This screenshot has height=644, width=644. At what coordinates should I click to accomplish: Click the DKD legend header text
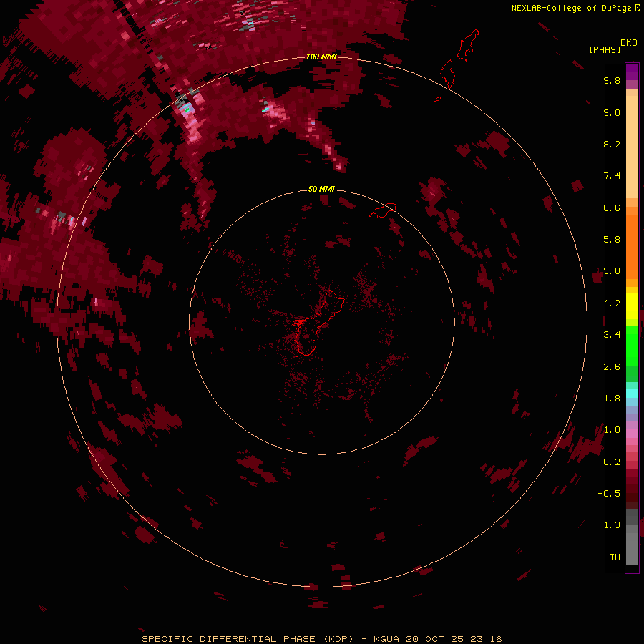point(629,43)
